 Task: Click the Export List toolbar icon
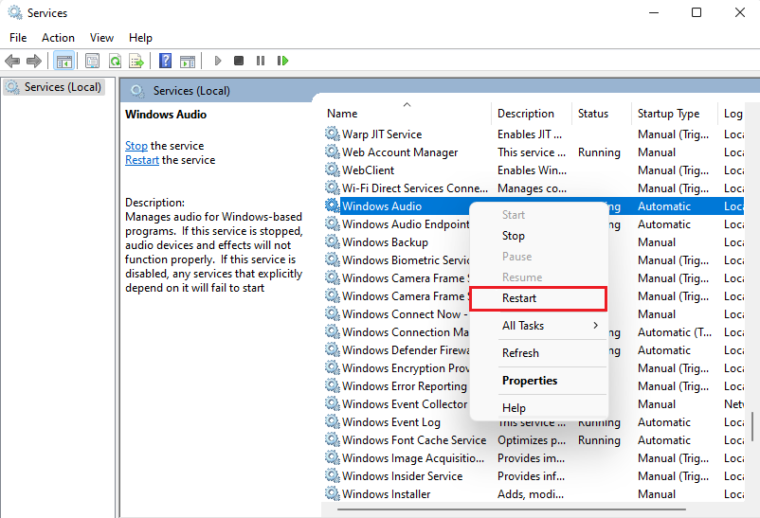(x=136, y=61)
